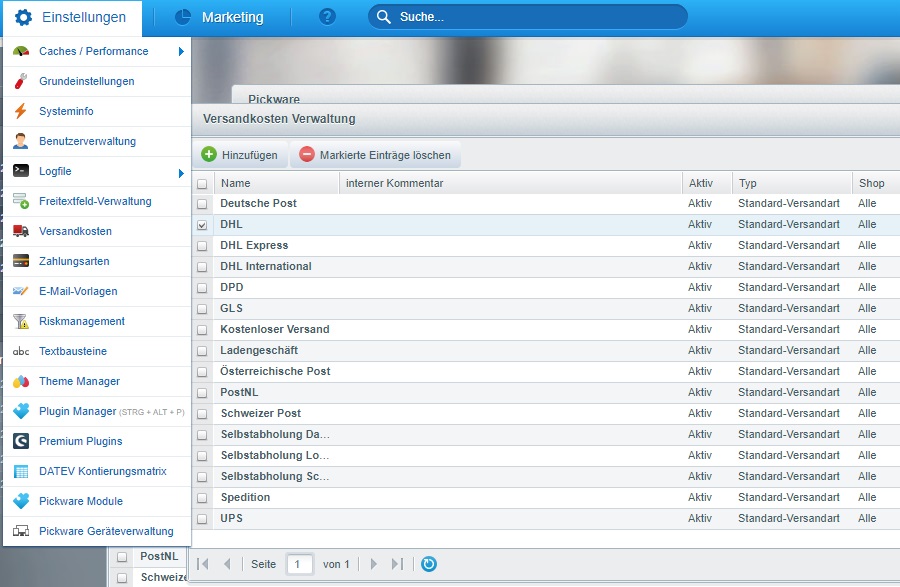The height and width of the screenshot is (587, 900).
Task: Sort by the interner Kommentar column header
Action: click(x=510, y=183)
